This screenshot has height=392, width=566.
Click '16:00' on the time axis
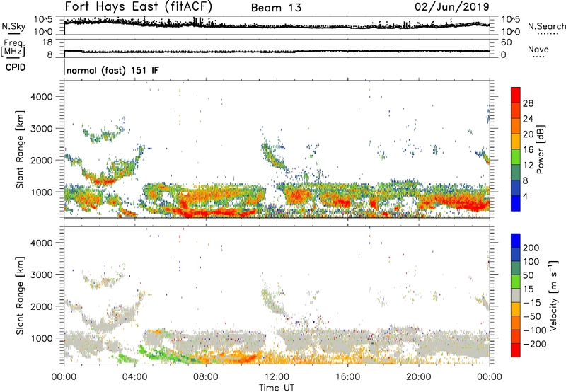coord(347,377)
